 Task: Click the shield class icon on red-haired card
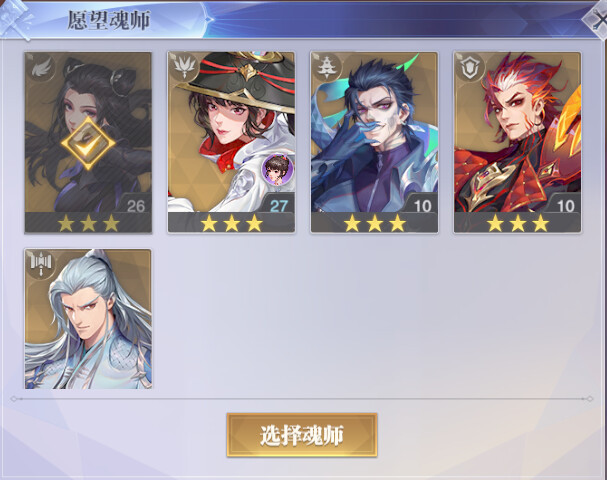pyautogui.click(x=470, y=67)
